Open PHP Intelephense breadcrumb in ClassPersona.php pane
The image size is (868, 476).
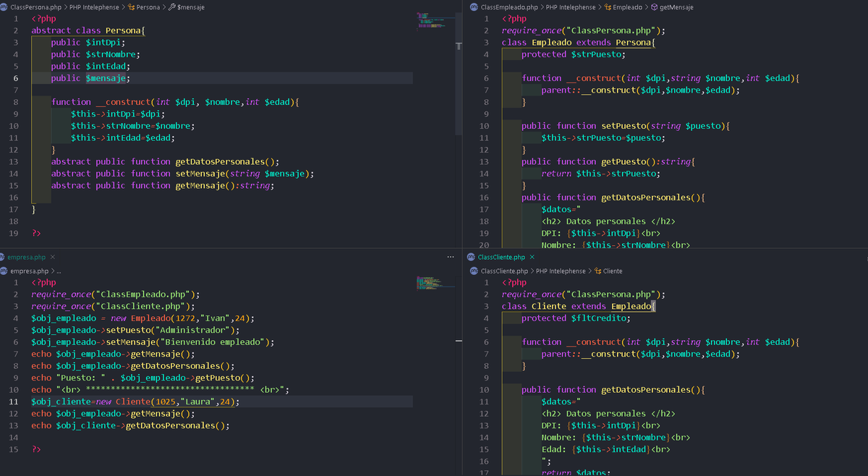click(x=95, y=7)
